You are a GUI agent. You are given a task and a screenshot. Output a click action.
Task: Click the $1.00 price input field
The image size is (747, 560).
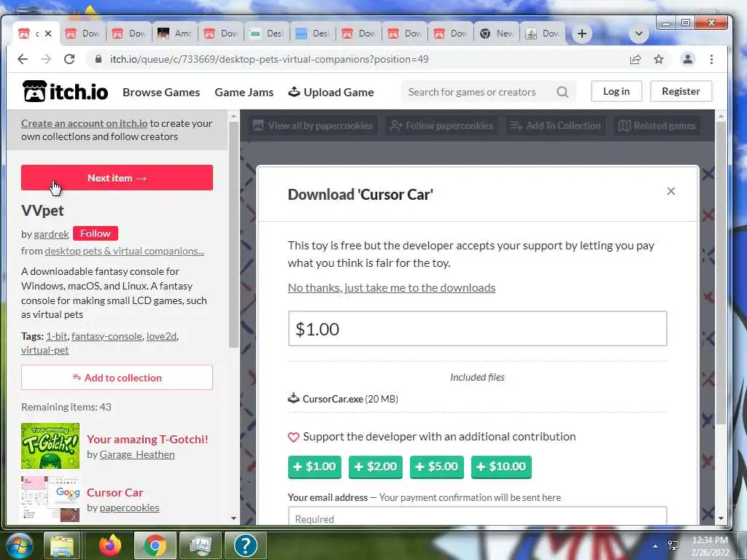coord(477,329)
